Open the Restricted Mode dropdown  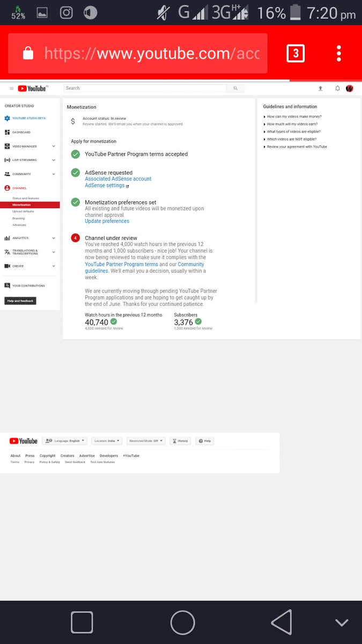coord(146,441)
